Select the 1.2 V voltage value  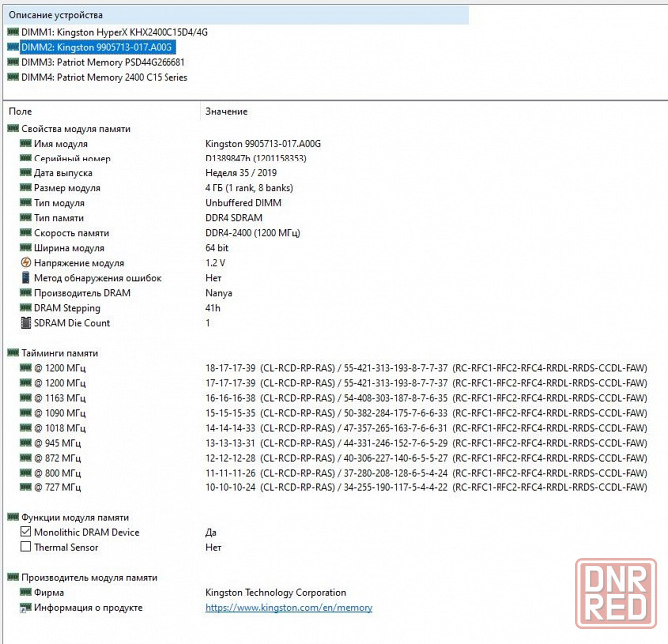click(x=215, y=263)
